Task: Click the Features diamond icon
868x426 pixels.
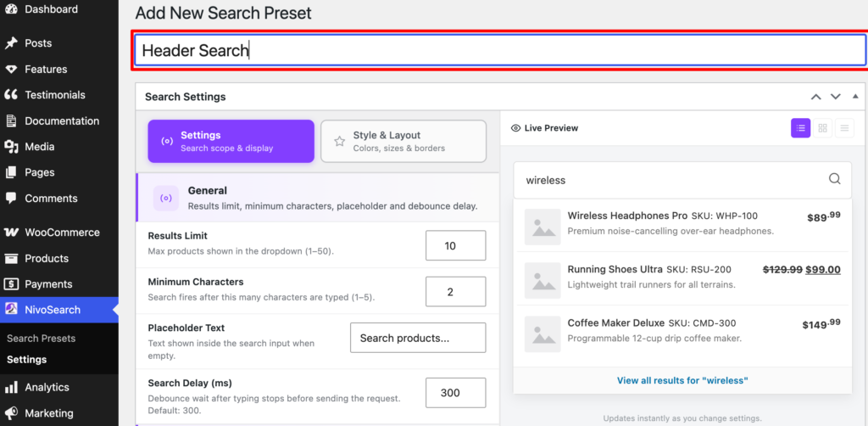Action: [x=11, y=70]
